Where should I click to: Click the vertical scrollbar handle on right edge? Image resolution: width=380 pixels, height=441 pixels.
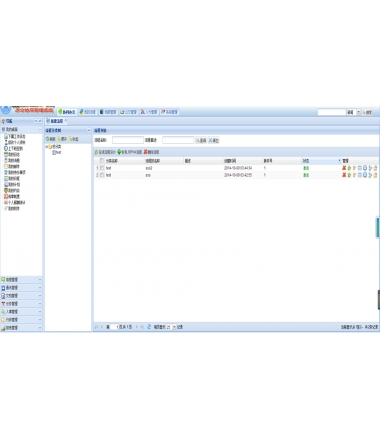378,227
